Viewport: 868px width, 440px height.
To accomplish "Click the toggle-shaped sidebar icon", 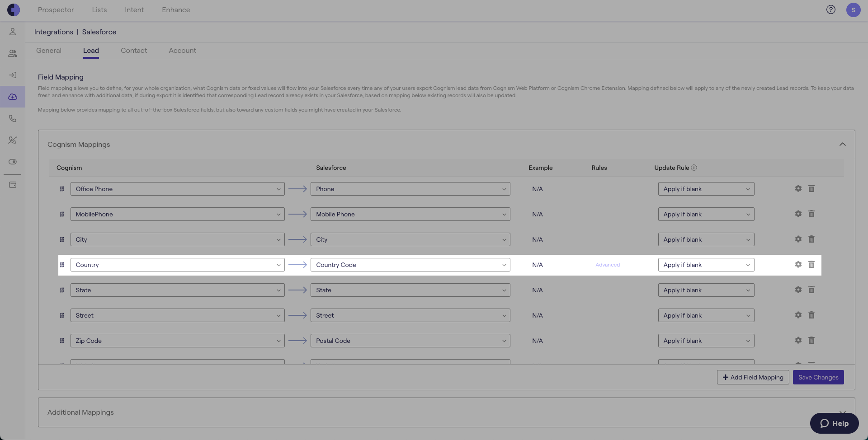I will pyautogui.click(x=13, y=162).
